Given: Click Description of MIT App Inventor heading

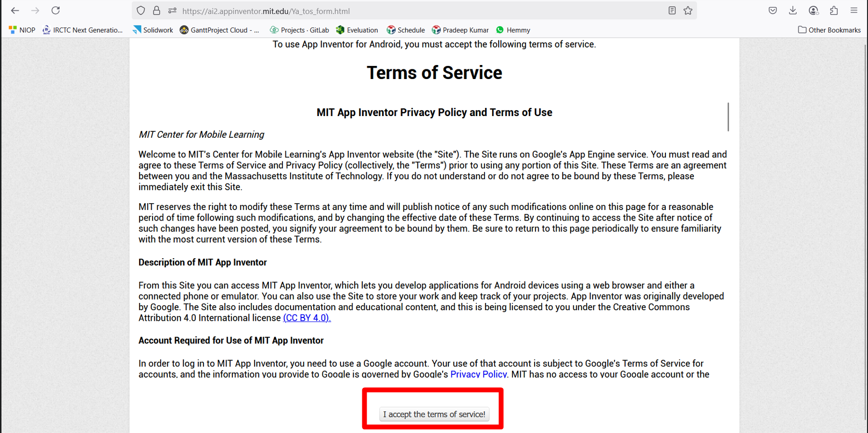Looking at the screenshot, I should [203, 262].
